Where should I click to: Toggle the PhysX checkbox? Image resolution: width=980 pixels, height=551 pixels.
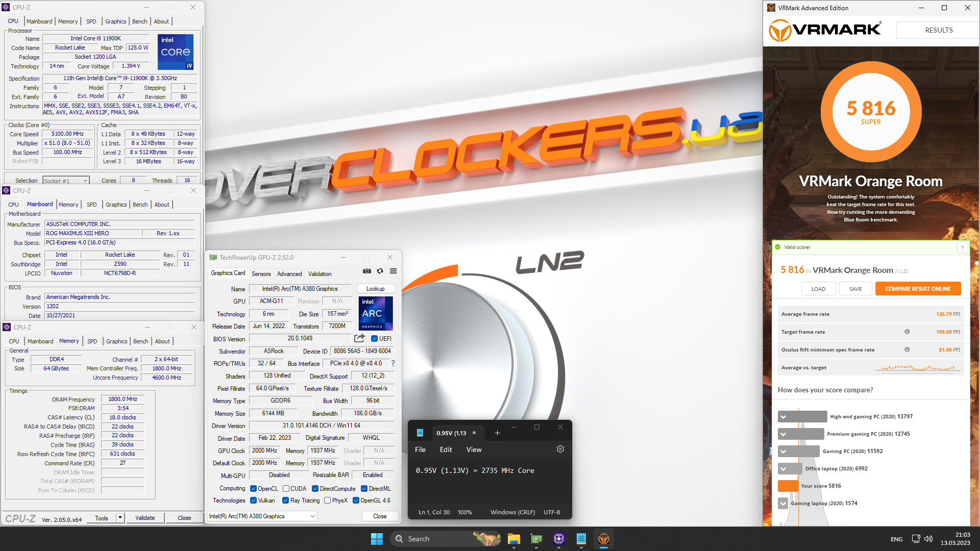pos(327,500)
